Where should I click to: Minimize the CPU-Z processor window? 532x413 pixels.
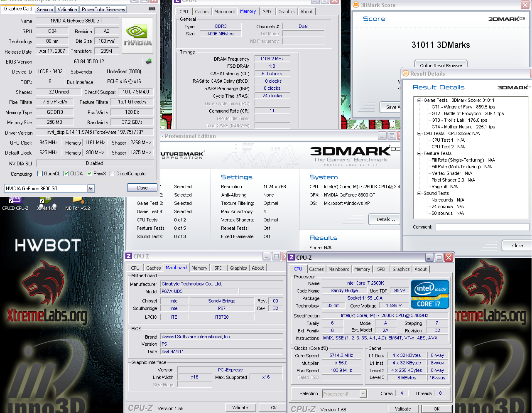[x=430, y=258]
